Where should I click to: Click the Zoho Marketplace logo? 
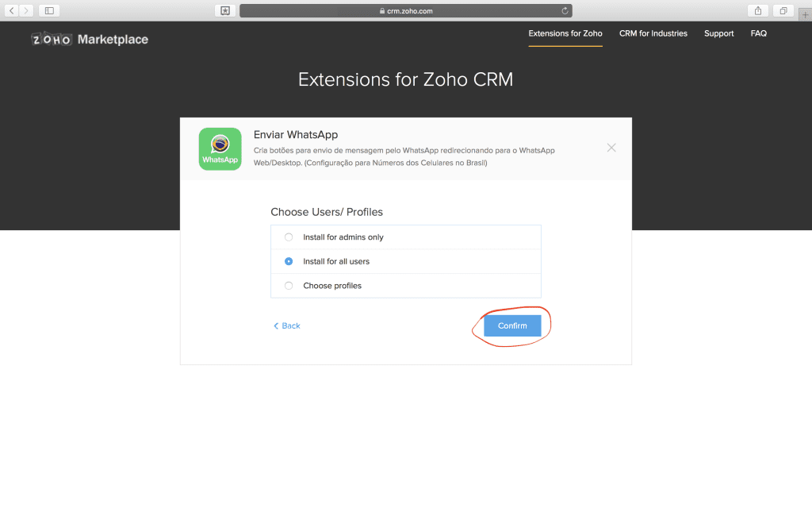click(90, 39)
